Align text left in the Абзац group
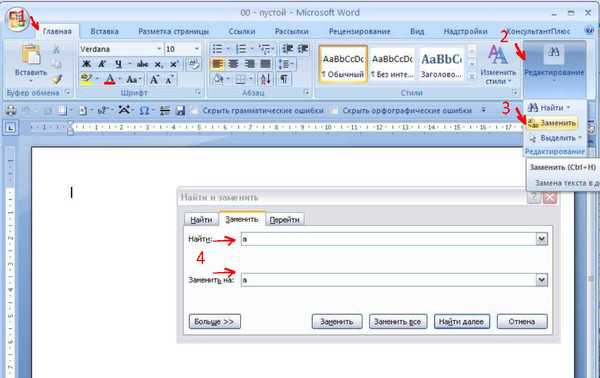This screenshot has width=600, height=378. pyautogui.click(x=217, y=64)
